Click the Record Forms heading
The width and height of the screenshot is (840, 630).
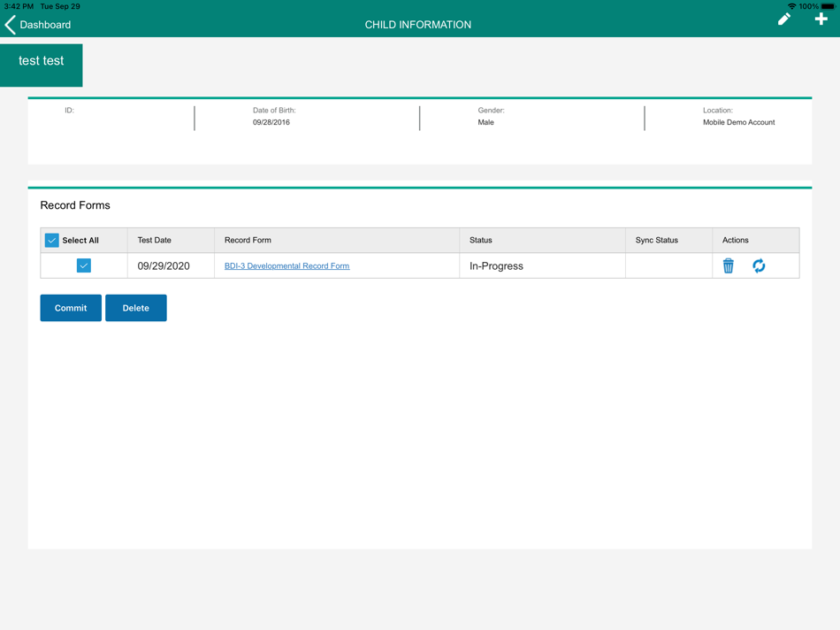[x=75, y=205]
